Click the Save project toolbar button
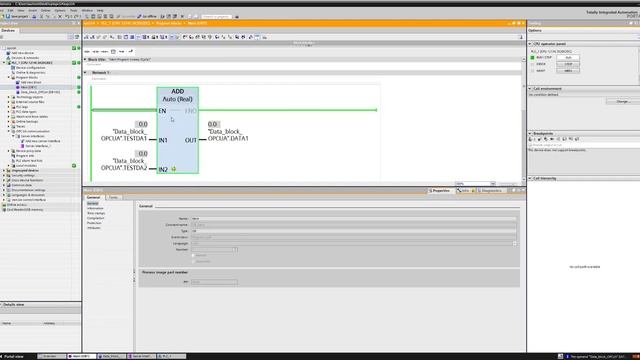Image resolution: width=640 pixels, height=360 pixels. pyautogui.click(x=17, y=16)
